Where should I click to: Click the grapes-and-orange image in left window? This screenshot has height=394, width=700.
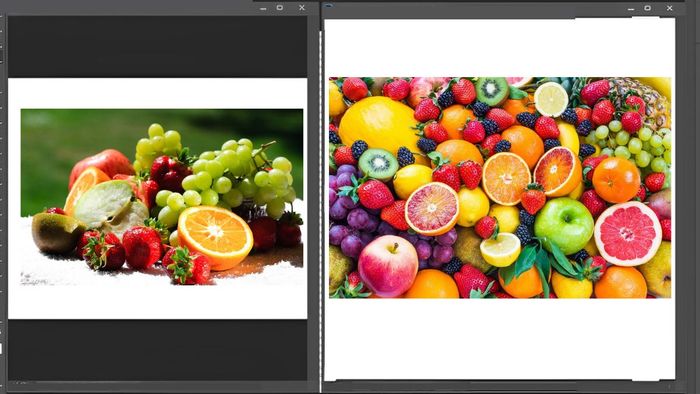pos(162,197)
